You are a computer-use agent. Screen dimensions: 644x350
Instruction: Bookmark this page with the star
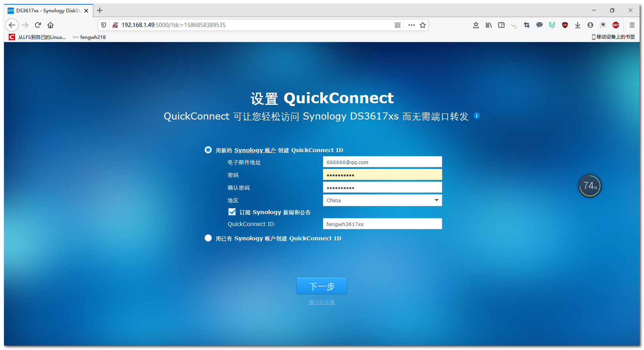pyautogui.click(x=423, y=25)
